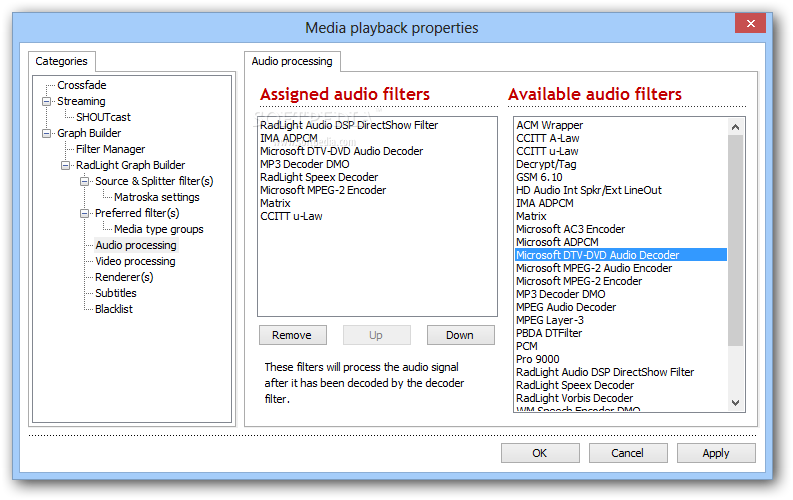The height and width of the screenshot is (500, 793).
Task: Click the available filters scrollbar thumb
Action: pyautogui.click(x=735, y=241)
